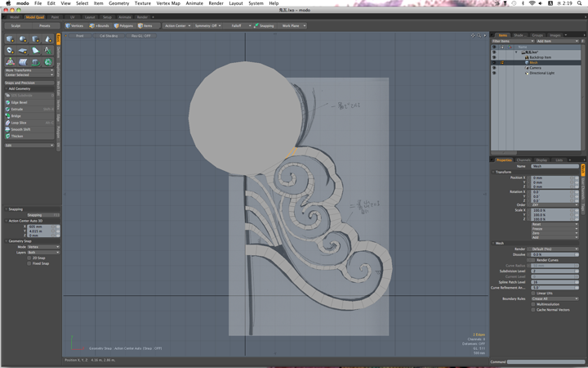Enable the Fixed Snap checkbox
The image size is (588, 368).
click(29, 263)
